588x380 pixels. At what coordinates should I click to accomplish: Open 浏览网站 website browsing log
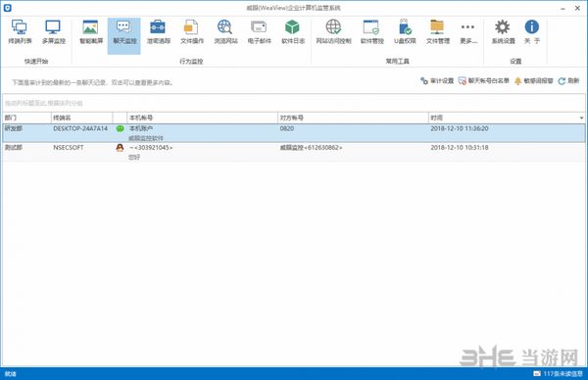pos(225,32)
